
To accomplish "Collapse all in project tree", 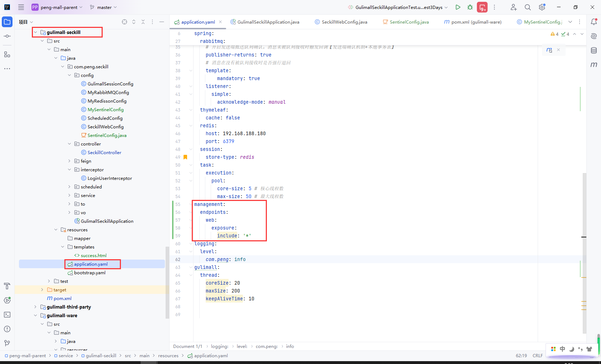I will [143, 22].
